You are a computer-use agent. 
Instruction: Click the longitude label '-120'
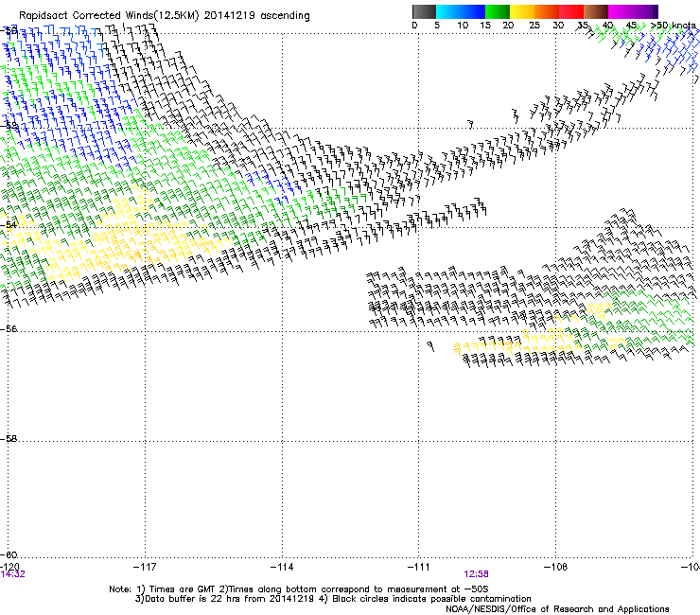tap(9, 567)
